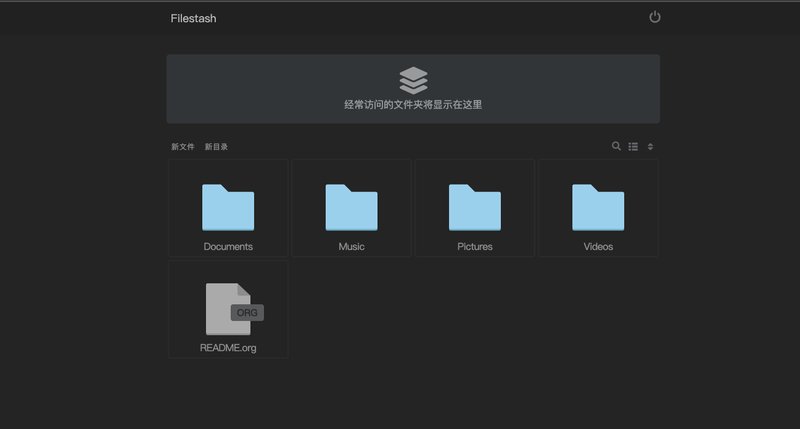Click the 经常访问的文件夹 banner text
The height and width of the screenshot is (429, 800).
point(413,104)
